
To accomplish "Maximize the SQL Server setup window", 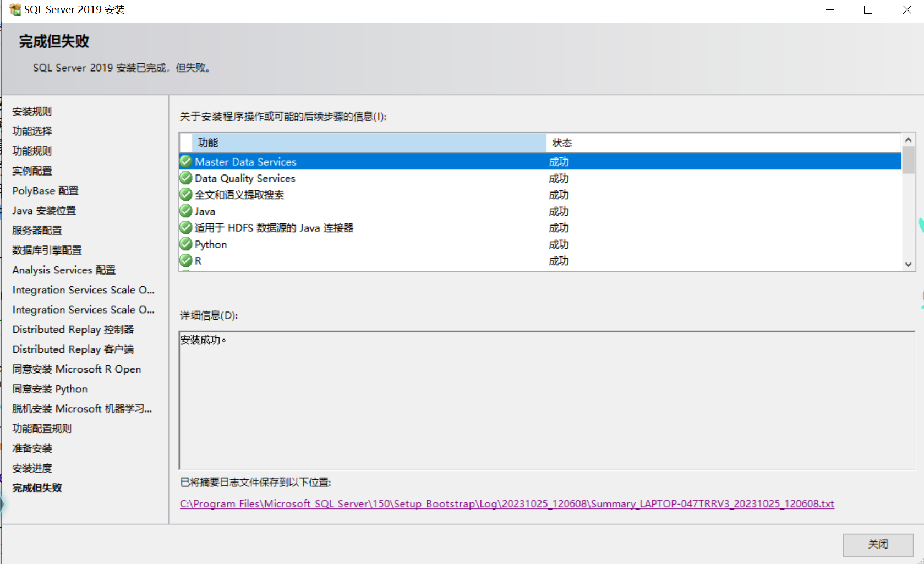I will click(868, 10).
